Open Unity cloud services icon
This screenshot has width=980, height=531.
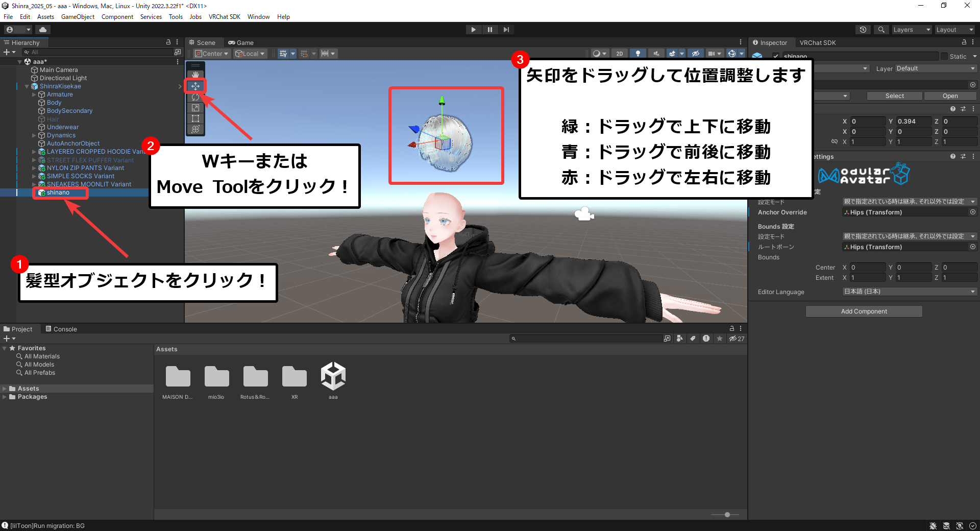coord(43,30)
